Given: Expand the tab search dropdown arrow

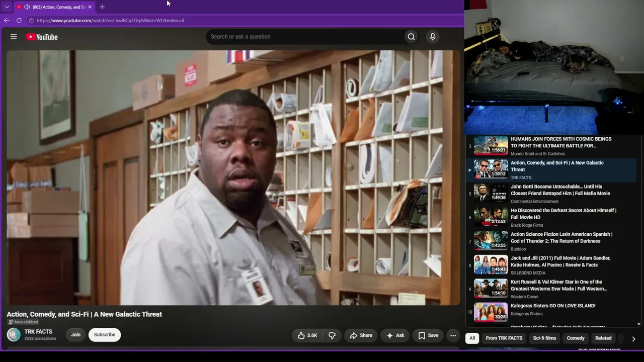Looking at the screenshot, I should [x=7, y=7].
